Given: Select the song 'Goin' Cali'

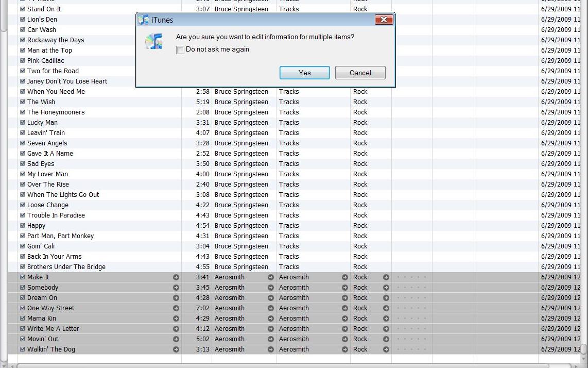Looking at the screenshot, I should (41, 246).
